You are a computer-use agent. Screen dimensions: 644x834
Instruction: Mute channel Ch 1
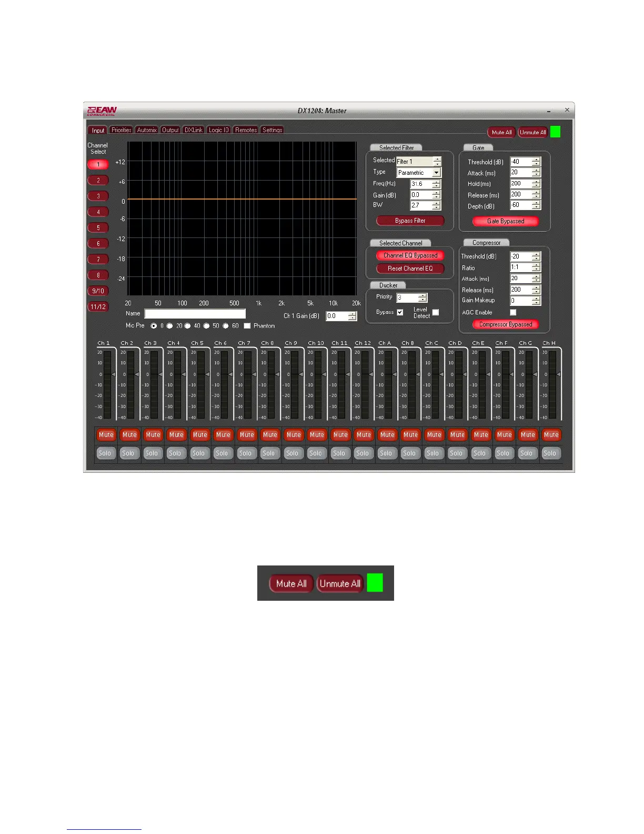click(x=106, y=435)
